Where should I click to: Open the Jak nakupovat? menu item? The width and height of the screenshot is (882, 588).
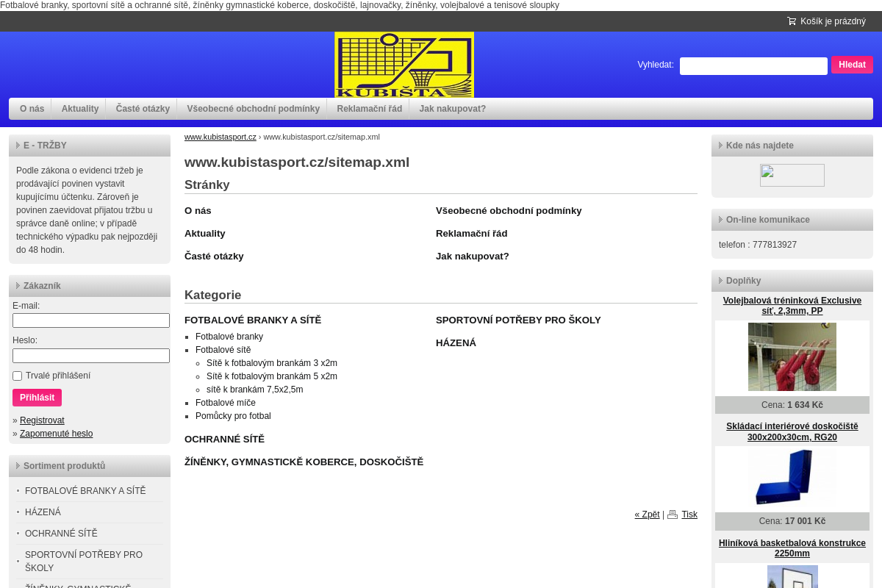tap(452, 108)
